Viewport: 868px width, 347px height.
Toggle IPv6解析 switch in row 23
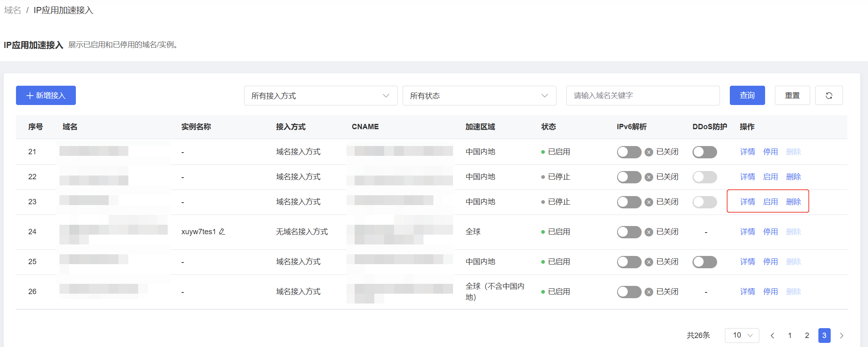[629, 202]
